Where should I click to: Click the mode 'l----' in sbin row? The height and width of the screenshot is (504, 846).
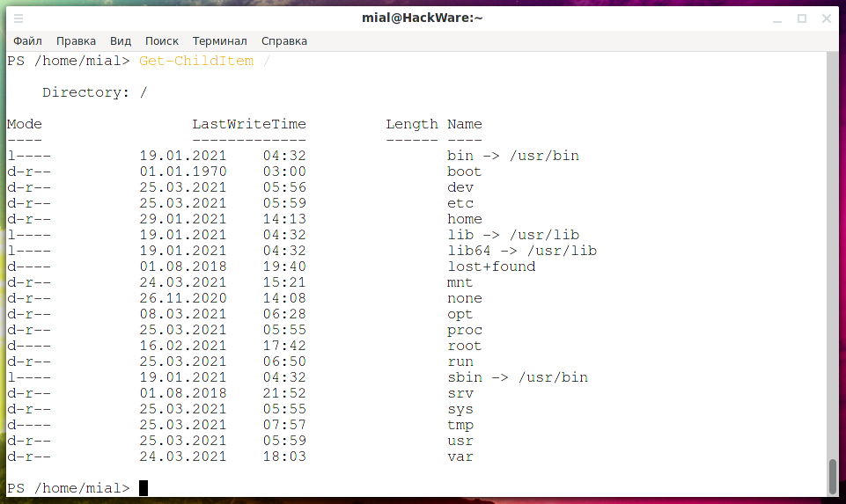(x=29, y=377)
